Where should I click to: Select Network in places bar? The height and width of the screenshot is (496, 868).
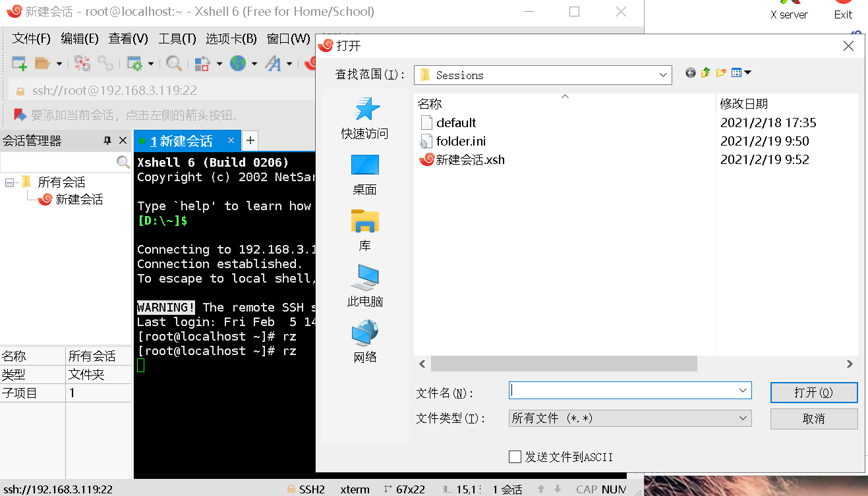click(364, 342)
